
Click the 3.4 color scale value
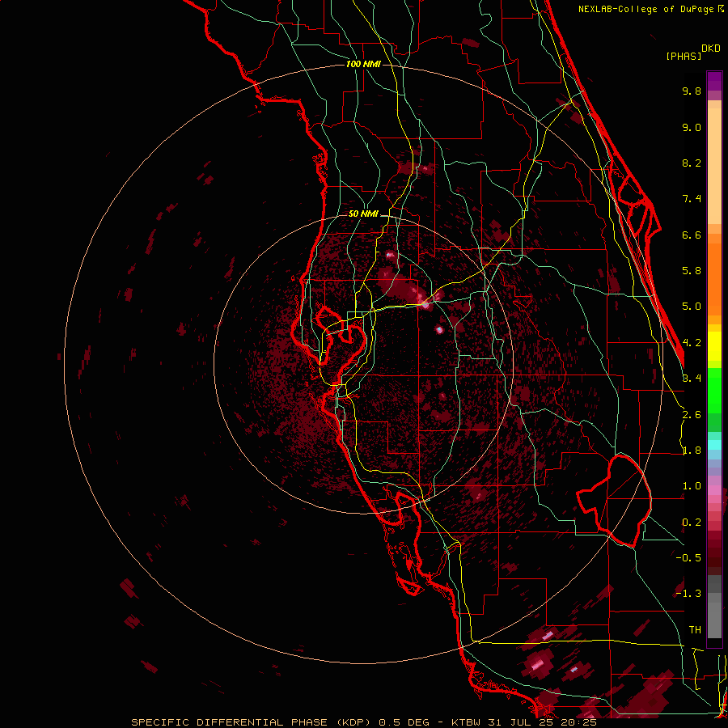(692, 379)
